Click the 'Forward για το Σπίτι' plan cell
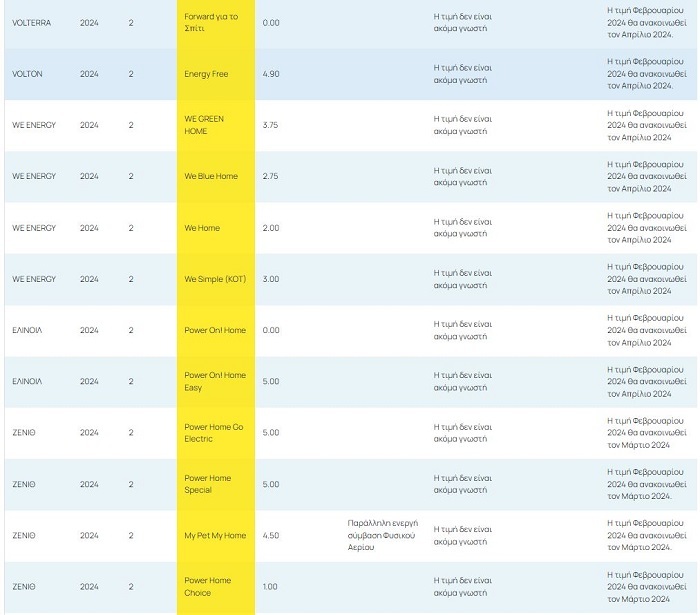 pyautogui.click(x=211, y=22)
